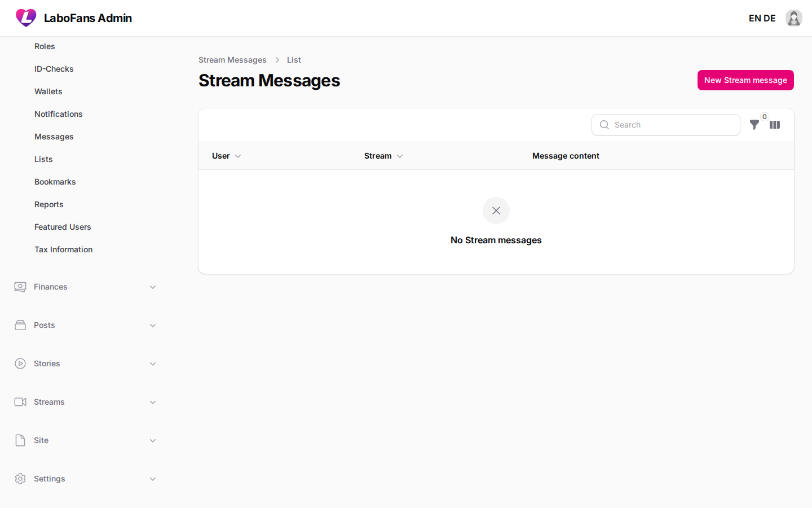Switch language to EN
This screenshot has width=812, height=508.
click(x=755, y=18)
